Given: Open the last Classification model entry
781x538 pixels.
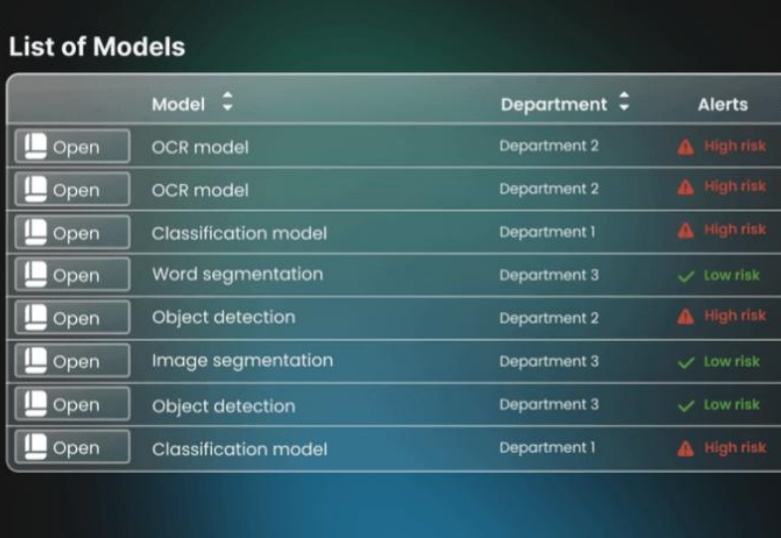Looking at the screenshot, I should pos(73,447).
